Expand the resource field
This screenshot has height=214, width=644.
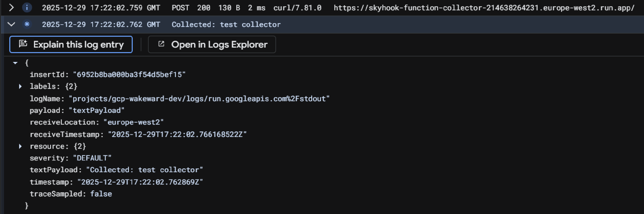pyautogui.click(x=20, y=146)
